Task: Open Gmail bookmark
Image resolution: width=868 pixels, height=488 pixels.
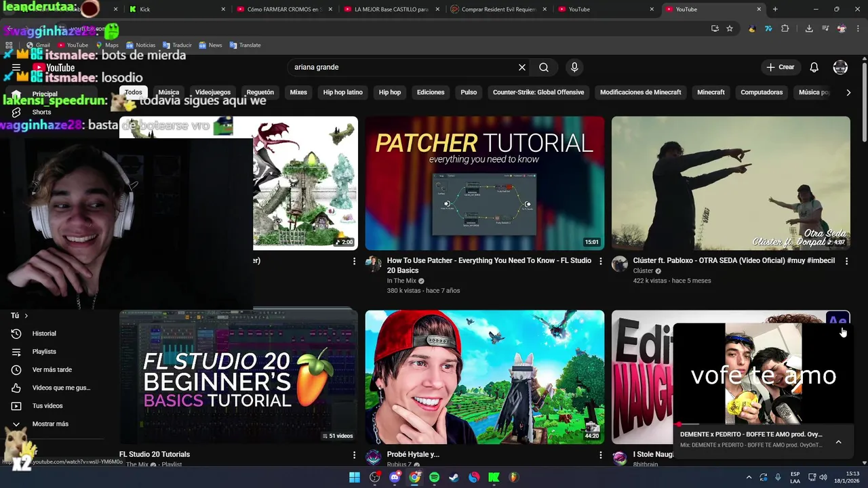Action: pos(38,45)
